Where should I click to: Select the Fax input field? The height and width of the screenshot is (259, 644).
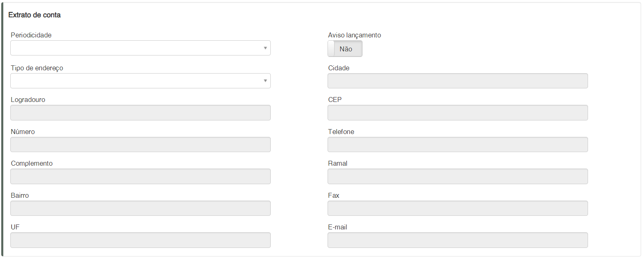(457, 208)
